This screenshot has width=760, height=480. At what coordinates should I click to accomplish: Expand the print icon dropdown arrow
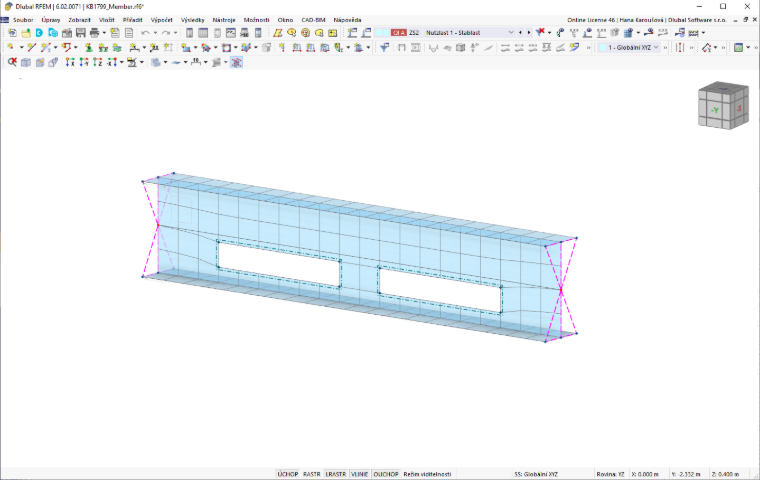pos(104,32)
